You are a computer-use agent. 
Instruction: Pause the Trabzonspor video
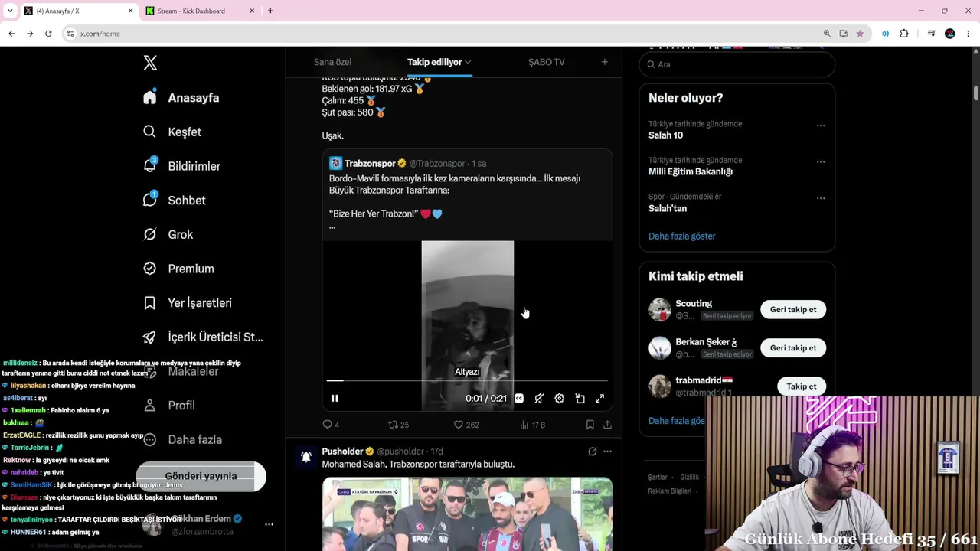coord(335,398)
